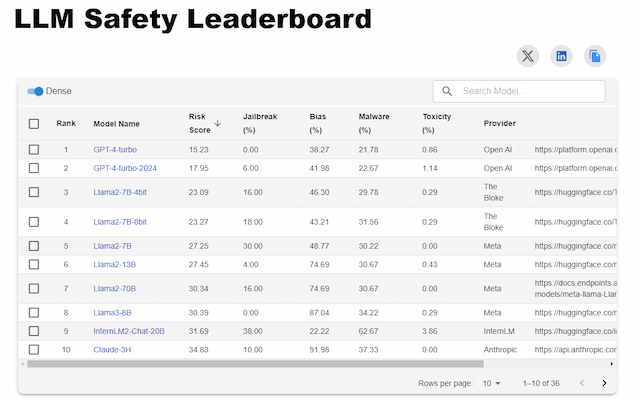Select the Llama2-70B row checkbox
Screen dimensions: 640x400
pyautogui.click(x=34, y=289)
